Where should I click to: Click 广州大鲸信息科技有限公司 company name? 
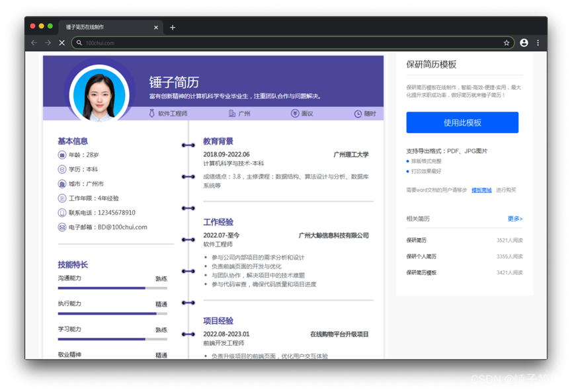click(x=333, y=235)
